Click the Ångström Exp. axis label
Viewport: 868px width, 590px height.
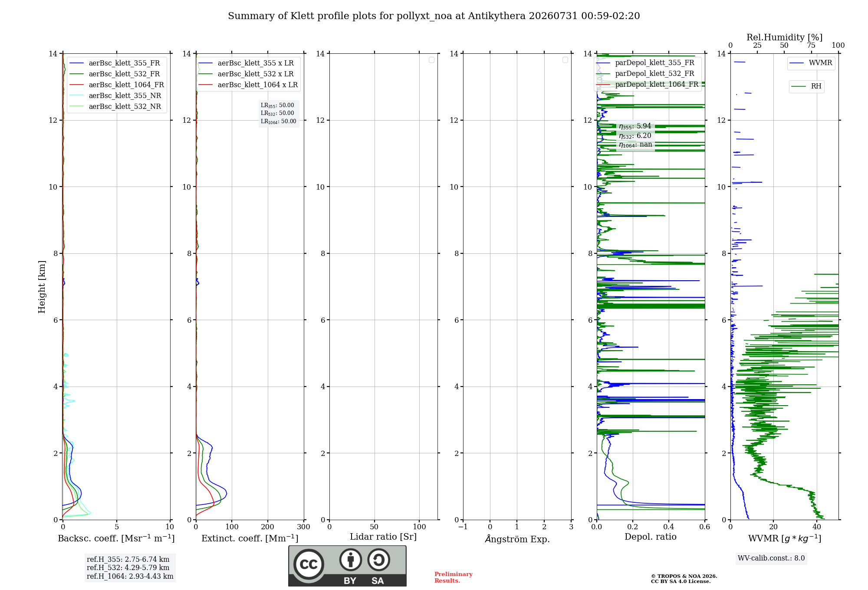click(x=517, y=539)
